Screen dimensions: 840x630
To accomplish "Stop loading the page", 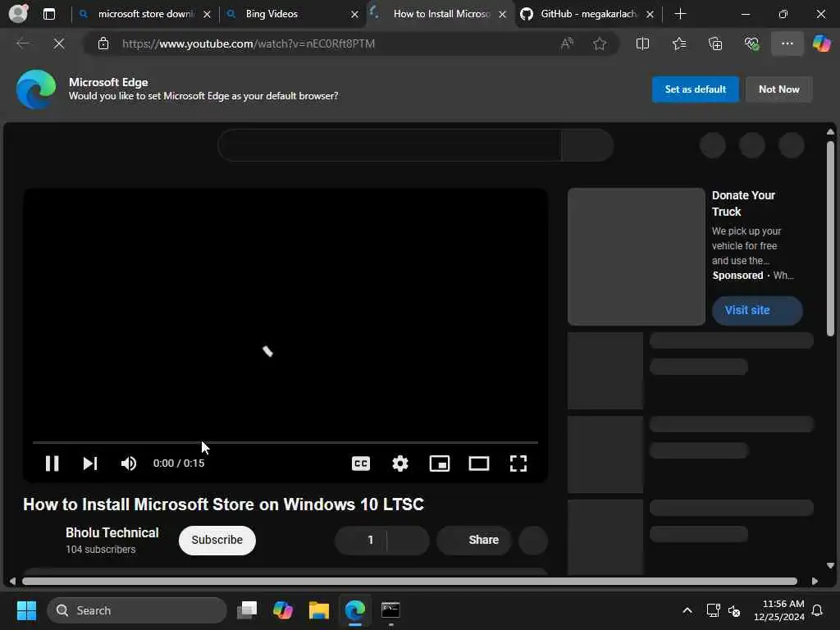I will pyautogui.click(x=59, y=43).
